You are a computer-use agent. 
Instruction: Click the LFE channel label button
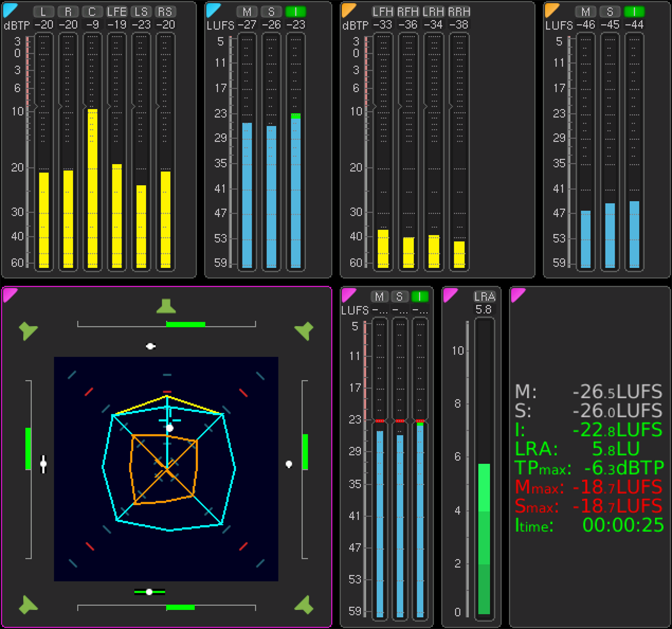point(117,12)
